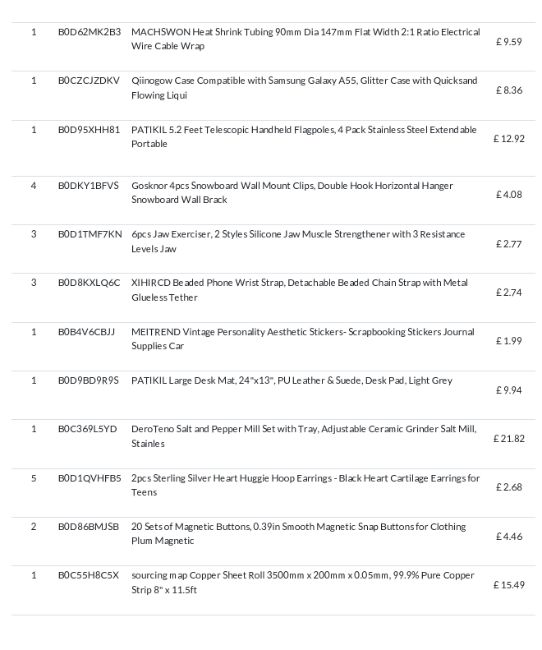
Task: Click the £2.74 wrist strap price
Action: tap(509, 293)
